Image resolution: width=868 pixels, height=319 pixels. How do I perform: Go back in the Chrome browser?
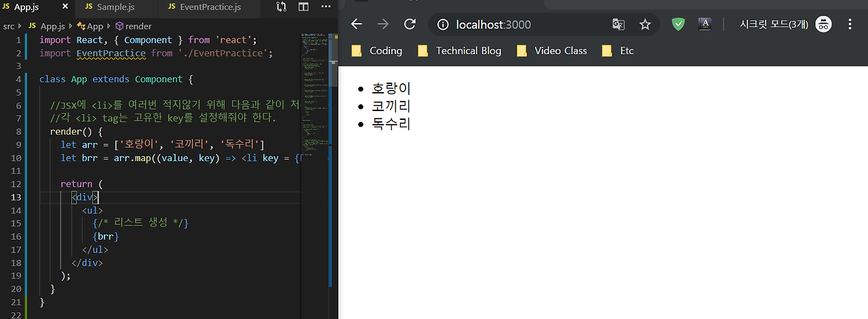357,24
